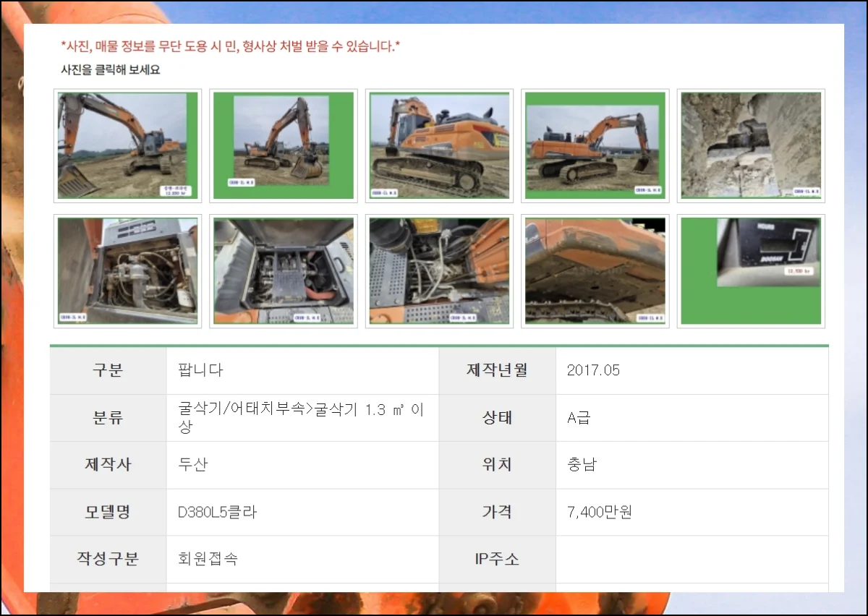This screenshot has height=616, width=868.
Task: Open fourth top-row thumbnail of excavator side view
Action: tap(595, 145)
